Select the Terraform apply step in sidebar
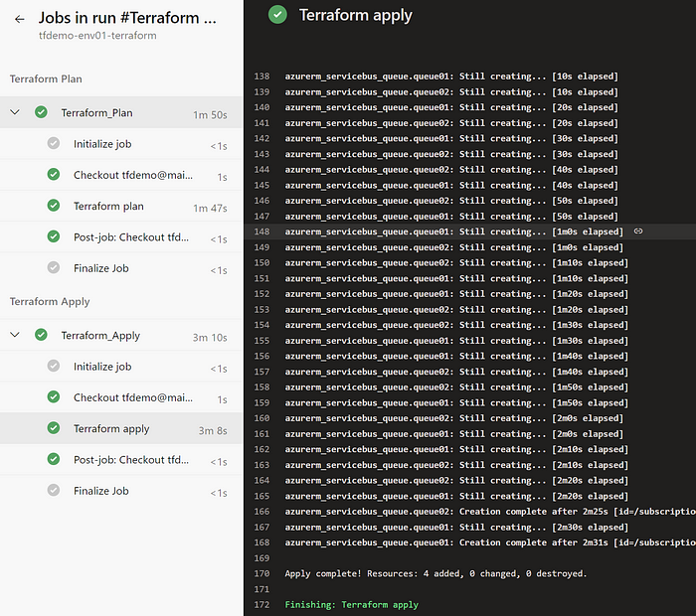The height and width of the screenshot is (616, 696). (x=121, y=428)
